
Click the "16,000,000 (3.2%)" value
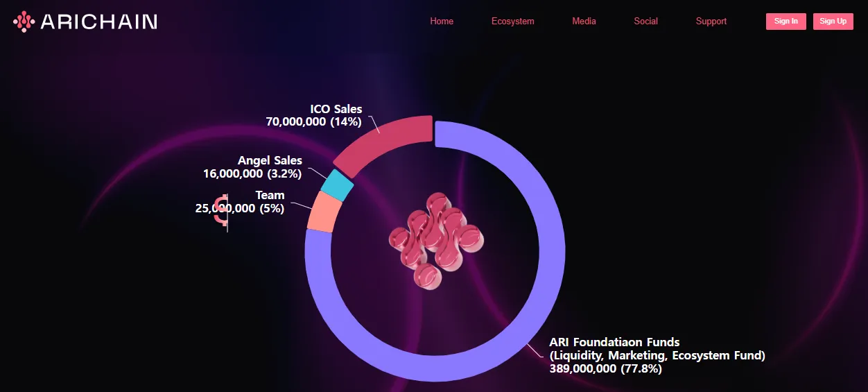[x=252, y=173]
